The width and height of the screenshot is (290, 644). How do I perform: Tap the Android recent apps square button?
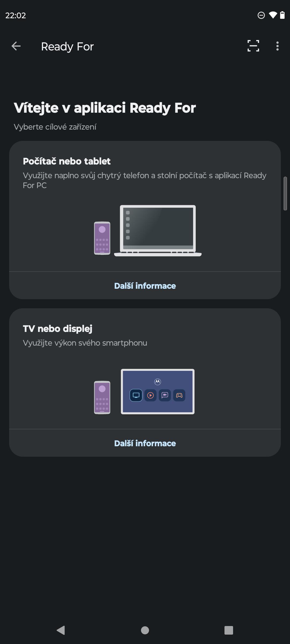click(x=229, y=630)
